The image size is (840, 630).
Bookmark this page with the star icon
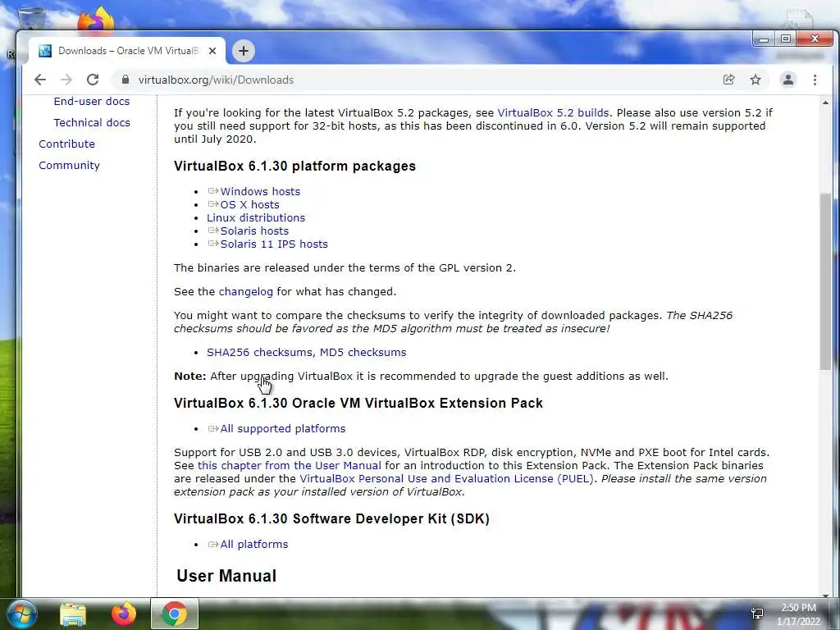(x=756, y=80)
